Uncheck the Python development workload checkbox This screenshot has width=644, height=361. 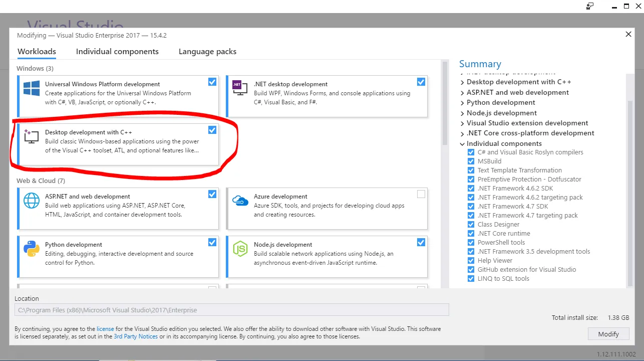212,242
